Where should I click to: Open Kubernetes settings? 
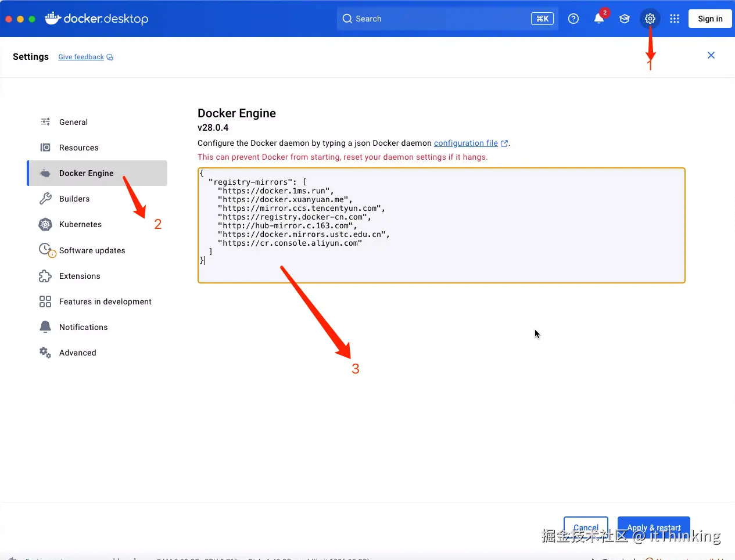(x=97, y=224)
